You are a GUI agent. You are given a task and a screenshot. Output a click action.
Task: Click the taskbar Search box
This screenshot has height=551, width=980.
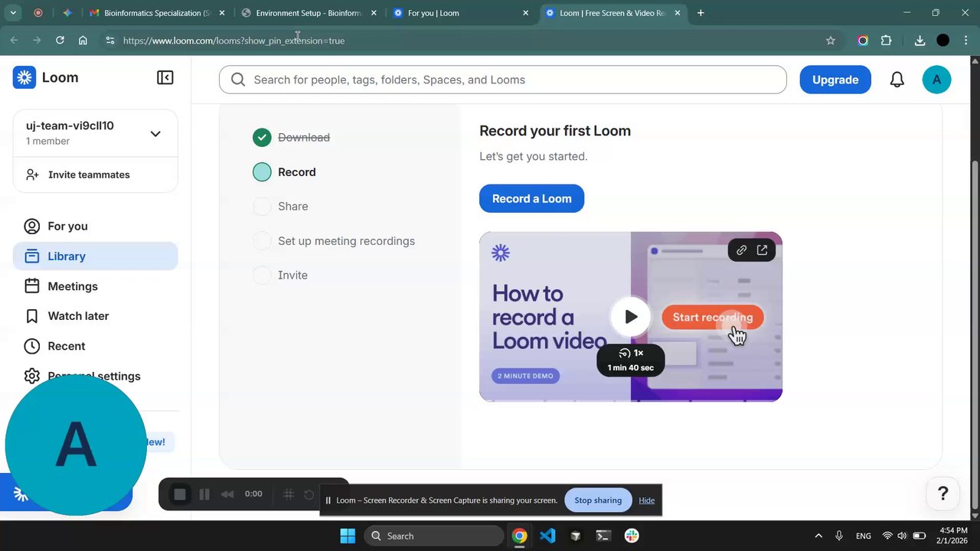click(x=434, y=536)
